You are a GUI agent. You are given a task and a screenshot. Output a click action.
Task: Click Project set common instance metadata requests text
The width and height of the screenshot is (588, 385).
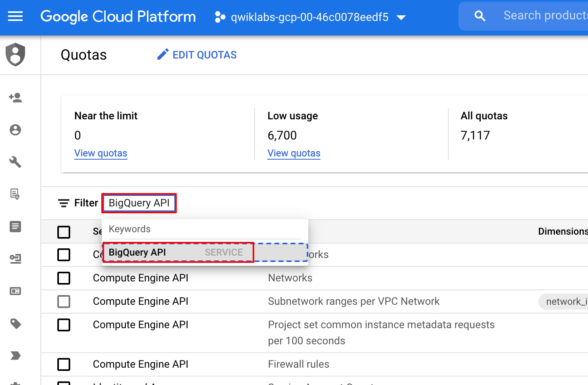[381, 333]
